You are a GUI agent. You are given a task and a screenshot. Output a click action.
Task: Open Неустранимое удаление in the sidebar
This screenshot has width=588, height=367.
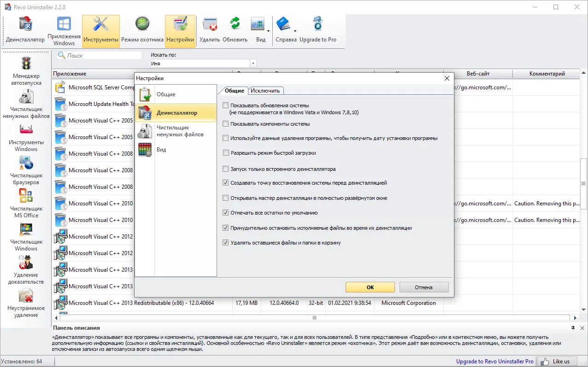(26, 303)
